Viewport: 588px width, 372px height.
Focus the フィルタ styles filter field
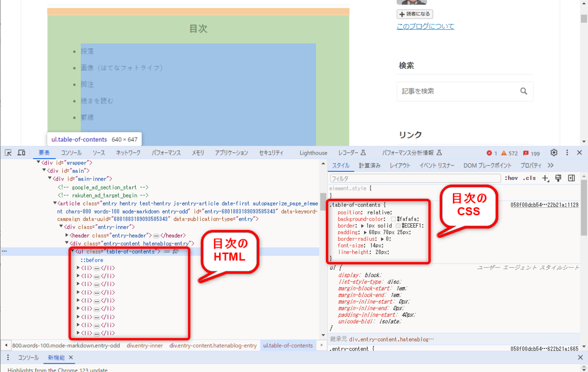pyautogui.click(x=415, y=178)
